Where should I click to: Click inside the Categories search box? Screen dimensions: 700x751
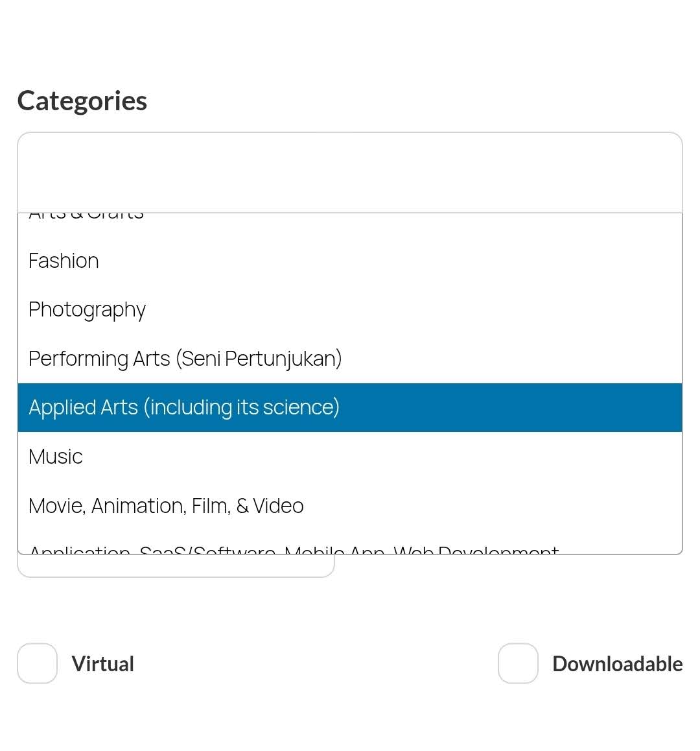tap(349, 173)
